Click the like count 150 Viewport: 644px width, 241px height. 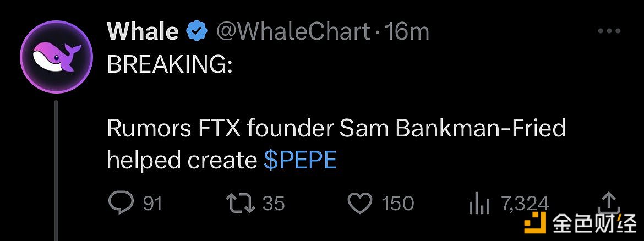pyautogui.click(x=397, y=204)
